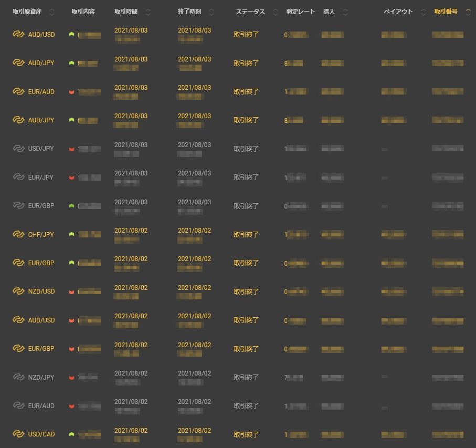Select the CHF/JPY currency pair icon
The image size is (476, 448).
click(19, 235)
